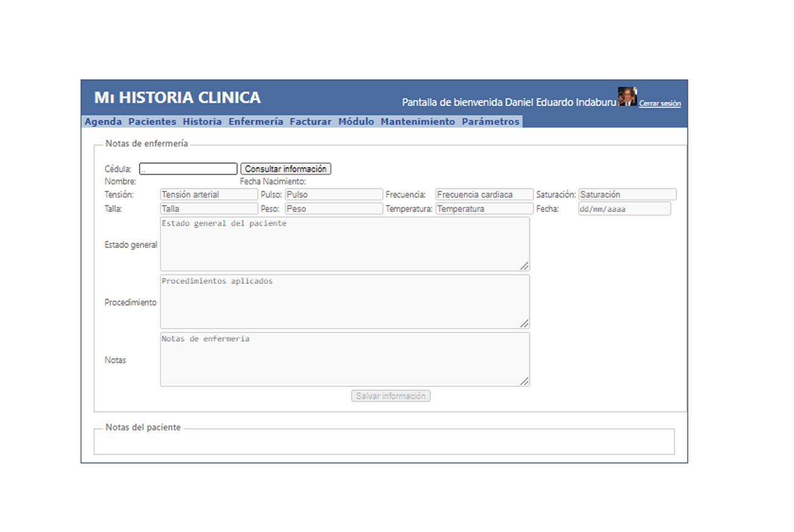The height and width of the screenshot is (532, 794).
Task: Click in the Notas de enfermería textarea
Action: tap(345, 359)
